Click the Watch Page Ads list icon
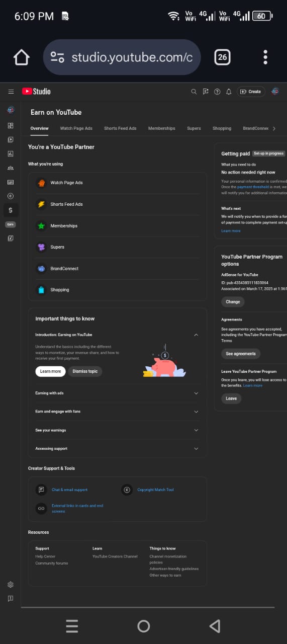This screenshot has width=287, height=644. tap(41, 183)
